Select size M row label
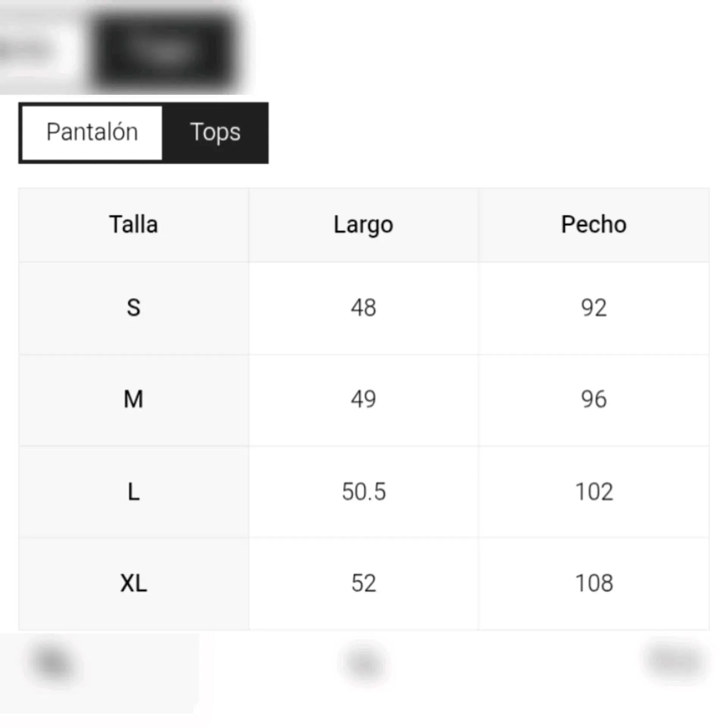 click(133, 399)
